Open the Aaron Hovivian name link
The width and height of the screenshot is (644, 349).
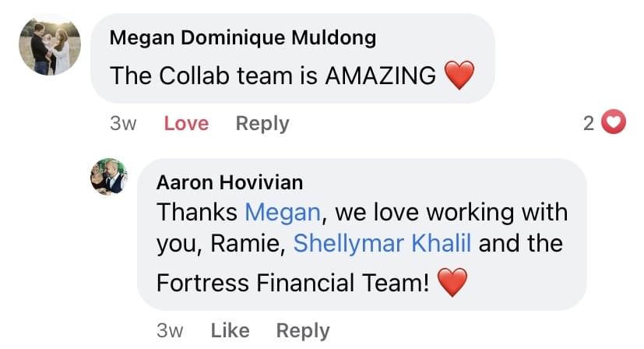pos(230,182)
